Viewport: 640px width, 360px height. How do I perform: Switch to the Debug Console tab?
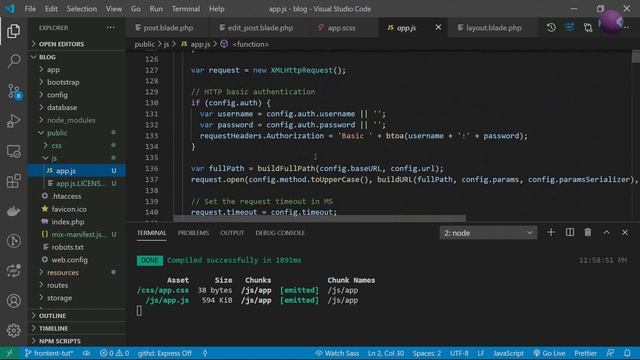pyautogui.click(x=280, y=233)
